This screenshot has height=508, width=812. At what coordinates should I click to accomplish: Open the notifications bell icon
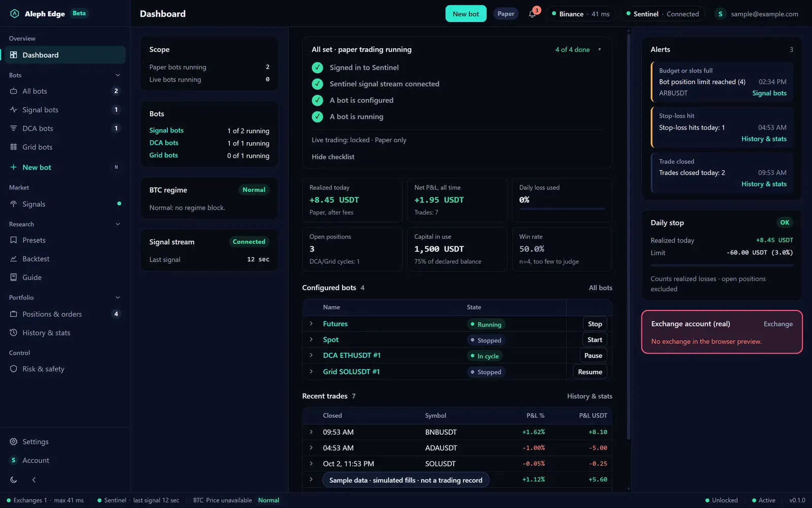(532, 14)
